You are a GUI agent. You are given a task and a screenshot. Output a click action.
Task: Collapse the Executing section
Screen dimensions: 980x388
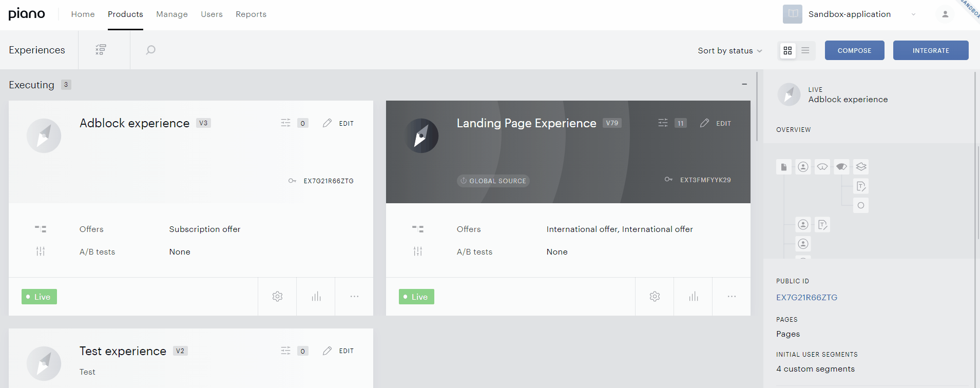click(x=744, y=84)
